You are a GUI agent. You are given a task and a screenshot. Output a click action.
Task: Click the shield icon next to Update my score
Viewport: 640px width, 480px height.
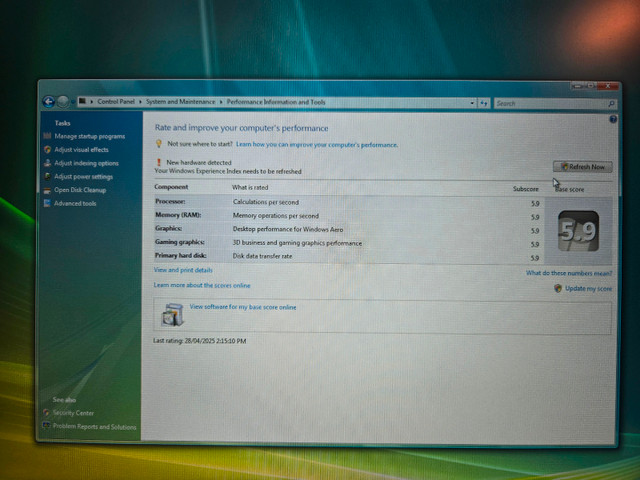[x=558, y=289]
